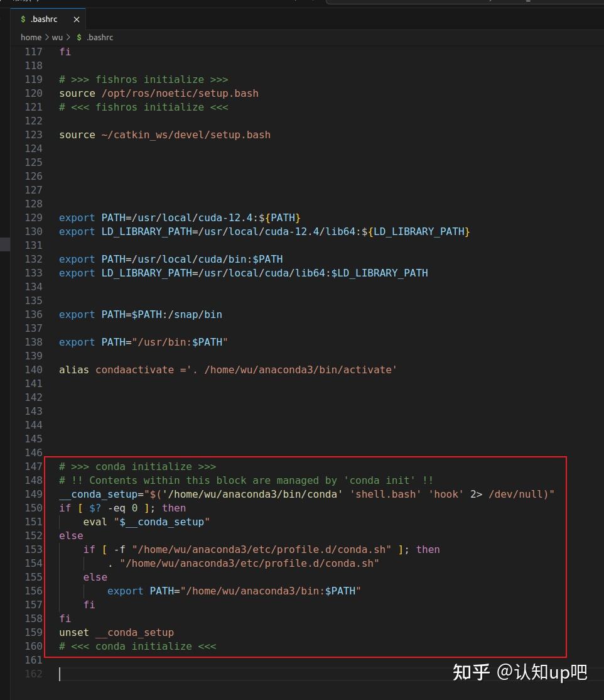Screen dimensions: 604x700
Task: Open the .bashrc breadcrumb dropdown
Action: 100,37
